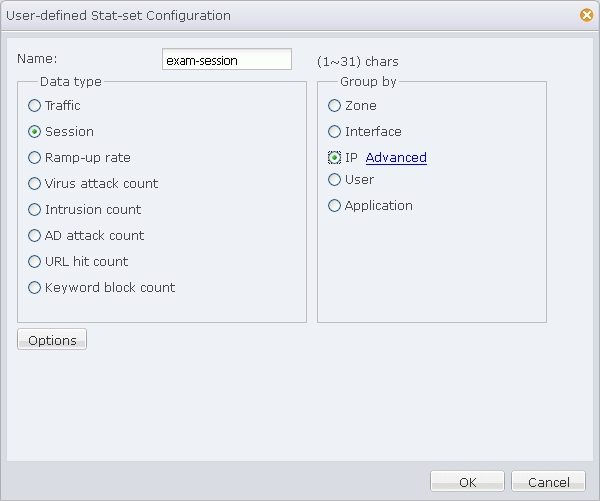Group by Zone radio button
Image resolution: width=600 pixels, height=501 pixels.
(335, 105)
